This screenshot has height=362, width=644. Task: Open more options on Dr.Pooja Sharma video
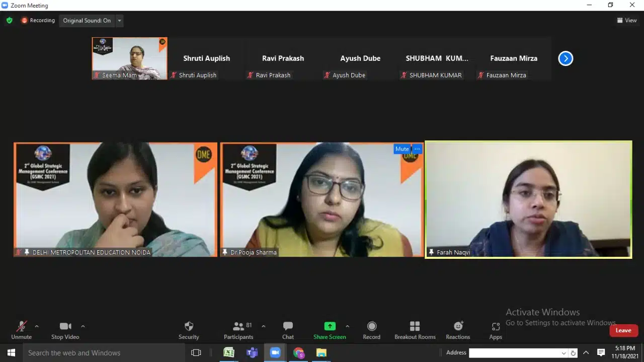pyautogui.click(x=417, y=149)
